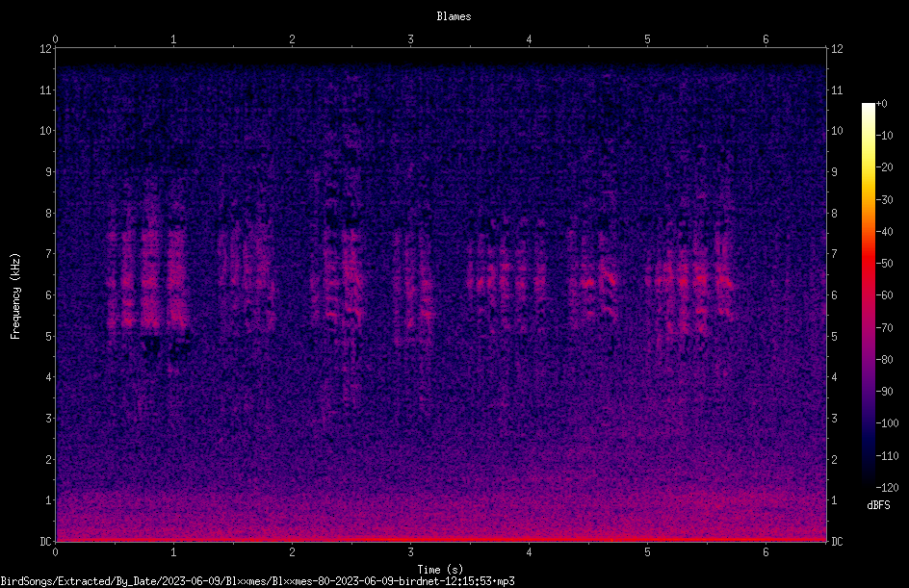
Task: Click the "1" tick on the bottom time axis
Action: click(173, 552)
